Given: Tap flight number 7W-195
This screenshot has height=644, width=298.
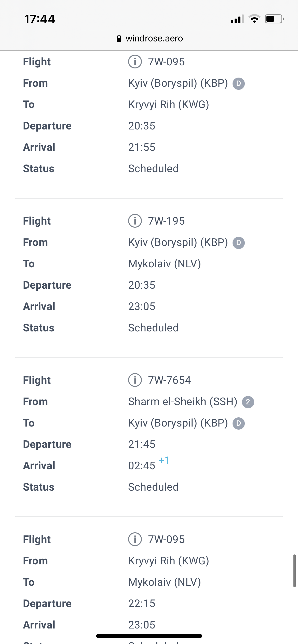Looking at the screenshot, I should [x=166, y=221].
